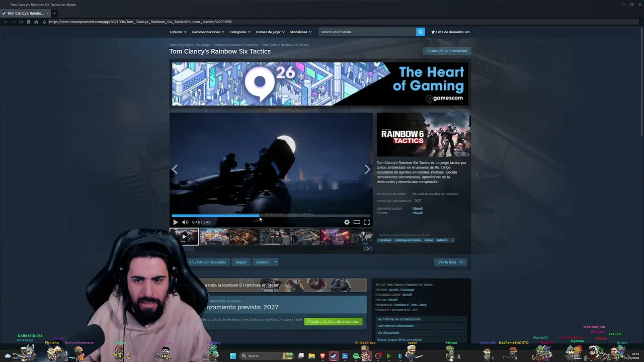Click the Rainbow 6 Tactics header image
Image resolution: width=644 pixels, height=362 pixels.
tap(424, 135)
